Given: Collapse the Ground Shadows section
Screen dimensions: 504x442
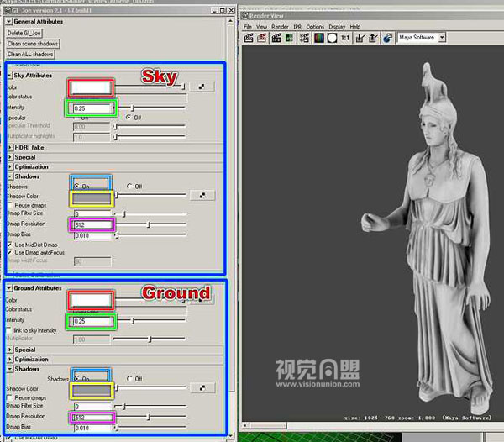Looking at the screenshot, I should [10, 369].
